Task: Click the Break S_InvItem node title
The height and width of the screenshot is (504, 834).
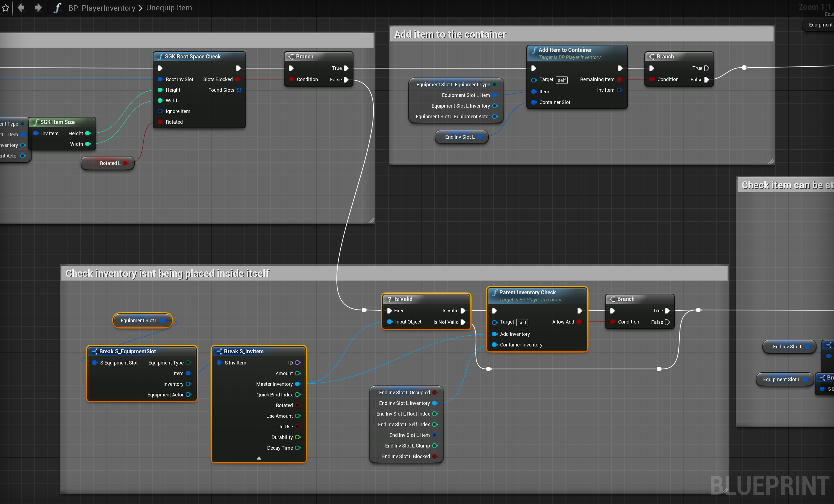Action: (x=243, y=351)
